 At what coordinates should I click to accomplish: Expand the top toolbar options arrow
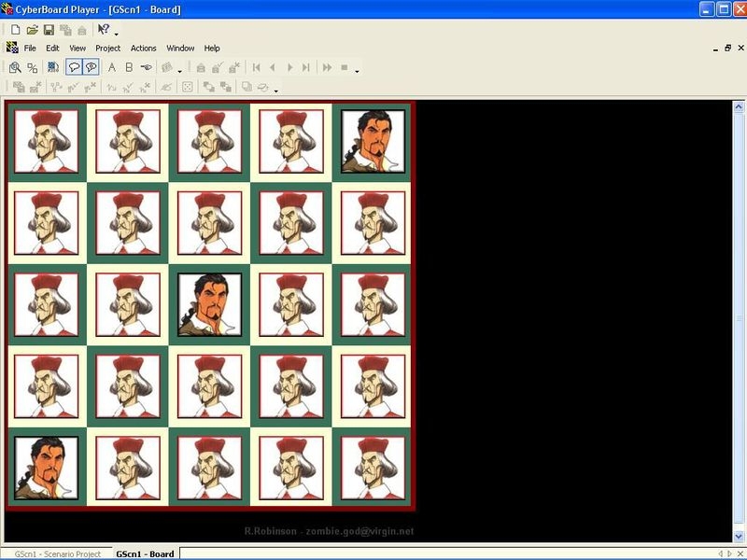point(116,34)
